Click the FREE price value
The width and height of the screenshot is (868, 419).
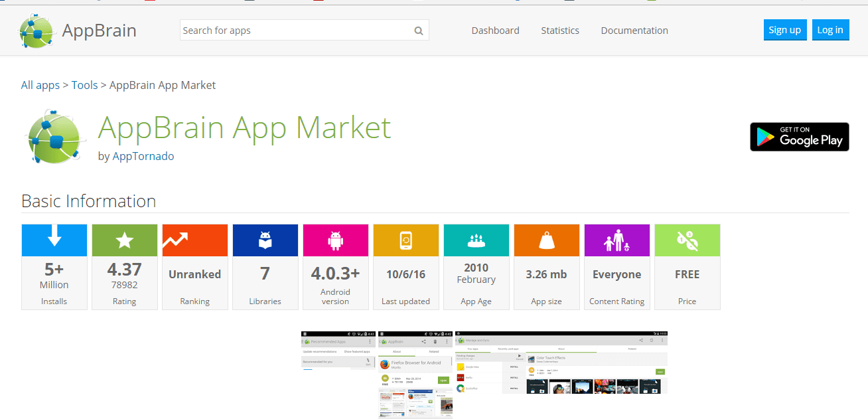pyautogui.click(x=687, y=274)
